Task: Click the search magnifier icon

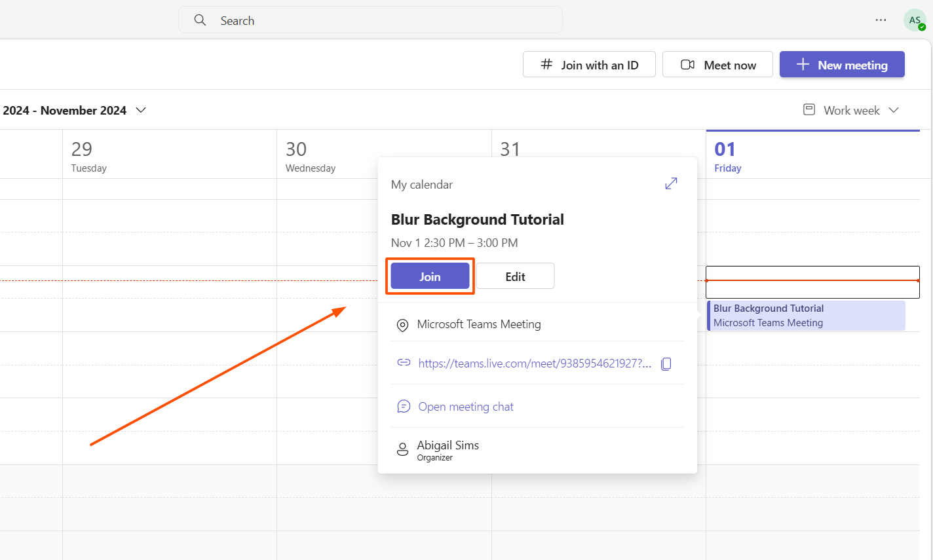Action: coord(200,20)
